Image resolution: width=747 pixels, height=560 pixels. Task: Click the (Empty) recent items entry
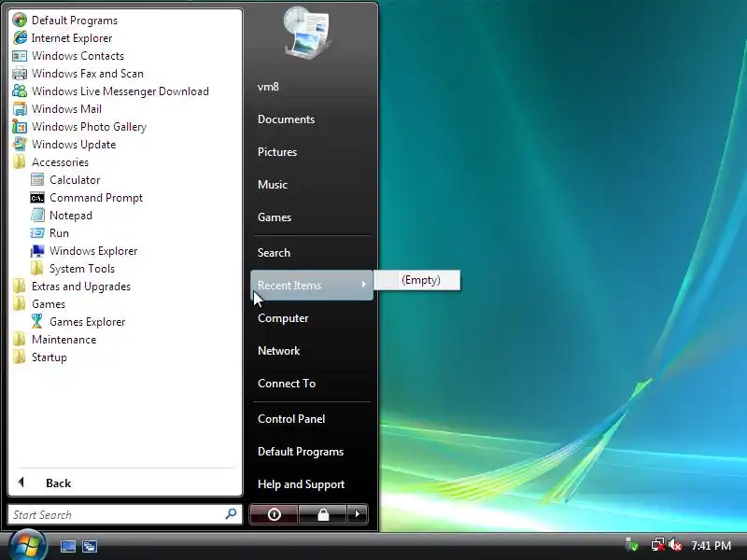417,280
